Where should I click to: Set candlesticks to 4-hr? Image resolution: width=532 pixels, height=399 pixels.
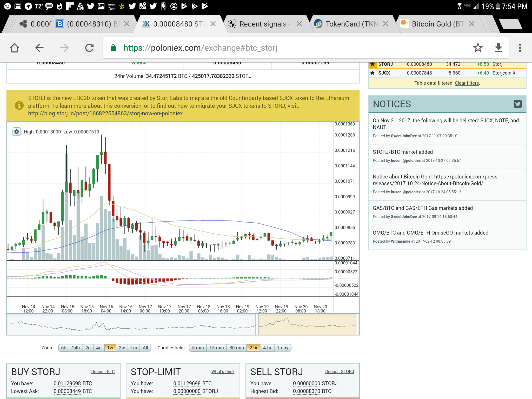click(x=267, y=348)
